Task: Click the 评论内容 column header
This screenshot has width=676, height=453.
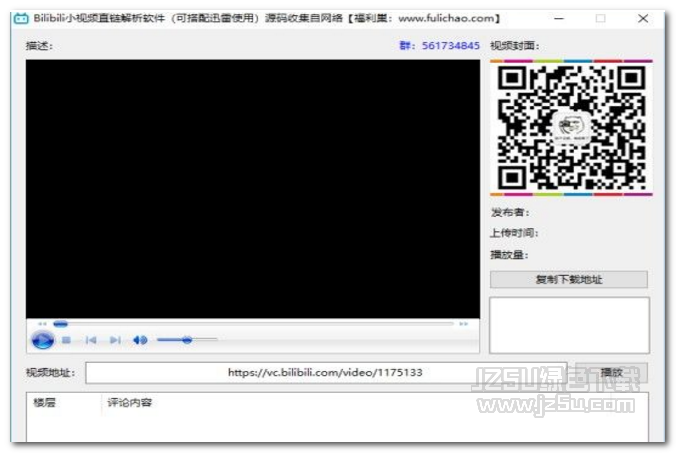Action: click(x=129, y=403)
